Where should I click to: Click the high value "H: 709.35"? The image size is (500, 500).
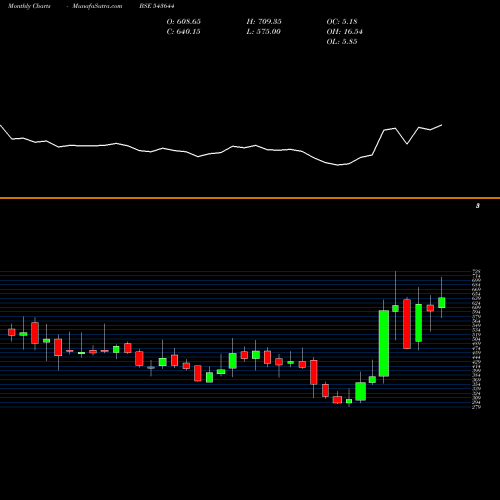coord(264,22)
